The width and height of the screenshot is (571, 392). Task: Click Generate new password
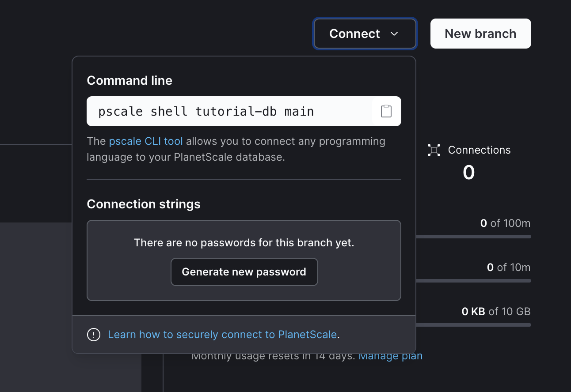(244, 272)
